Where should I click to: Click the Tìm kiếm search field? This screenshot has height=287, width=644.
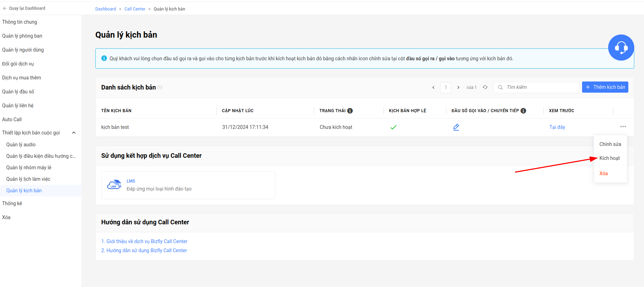536,87
